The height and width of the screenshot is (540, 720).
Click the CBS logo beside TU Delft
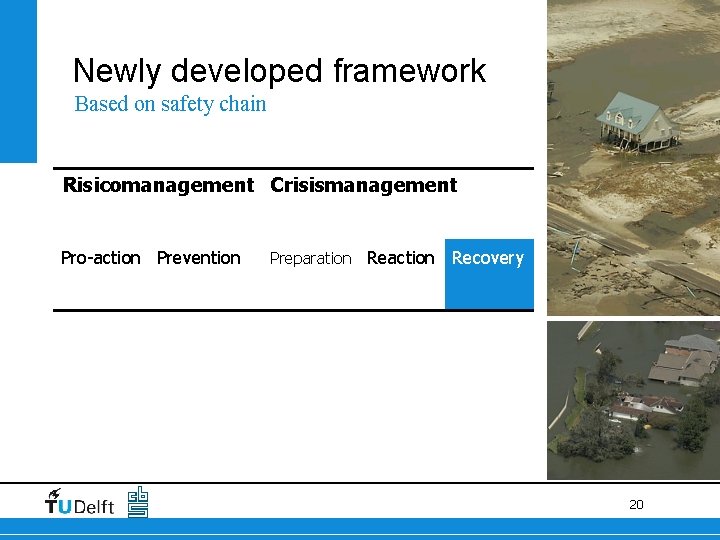coord(138,502)
